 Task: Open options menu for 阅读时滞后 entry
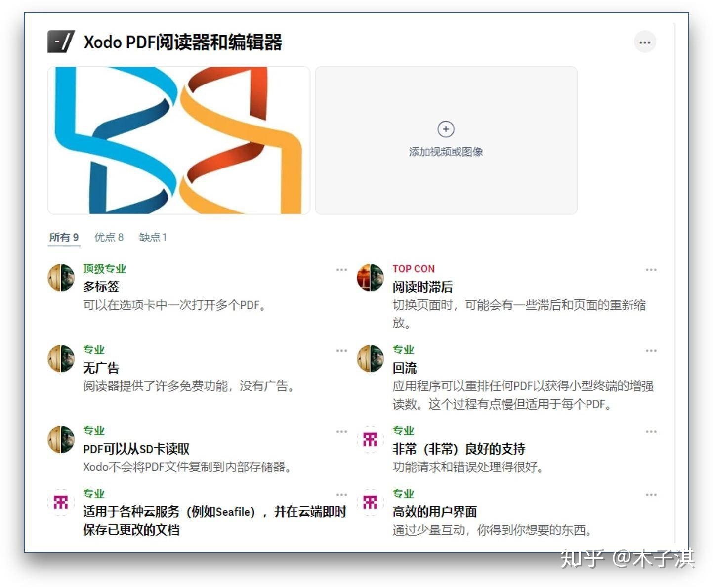[651, 270]
